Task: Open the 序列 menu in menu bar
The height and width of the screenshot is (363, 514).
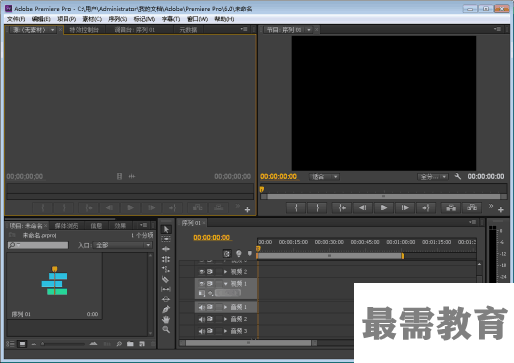Action: click(117, 19)
